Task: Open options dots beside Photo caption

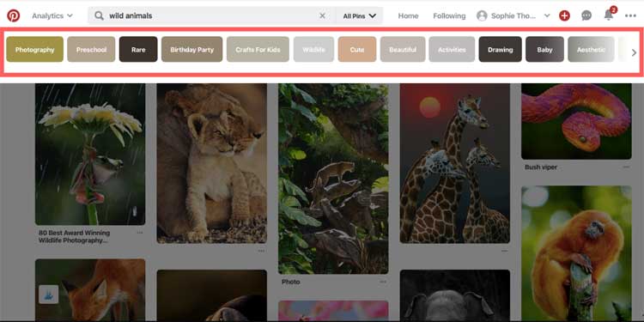Action: pos(383,282)
